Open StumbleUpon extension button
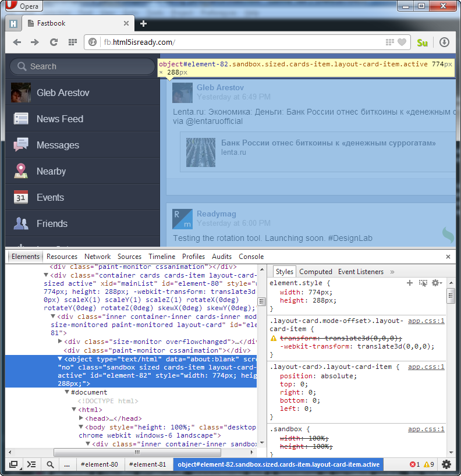 [x=422, y=42]
